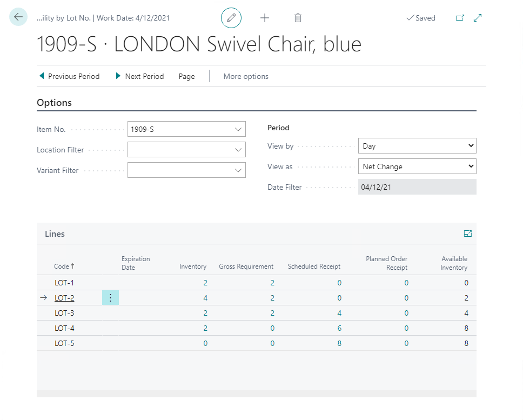This screenshot has height=420, width=523.
Task: Drill down LOT-1 Gross Requirement value 2
Action: pos(272,283)
